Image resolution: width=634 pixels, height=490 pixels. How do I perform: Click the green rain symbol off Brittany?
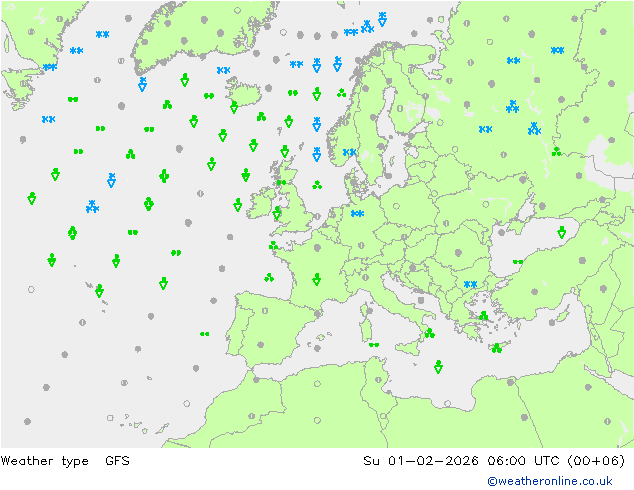(274, 245)
